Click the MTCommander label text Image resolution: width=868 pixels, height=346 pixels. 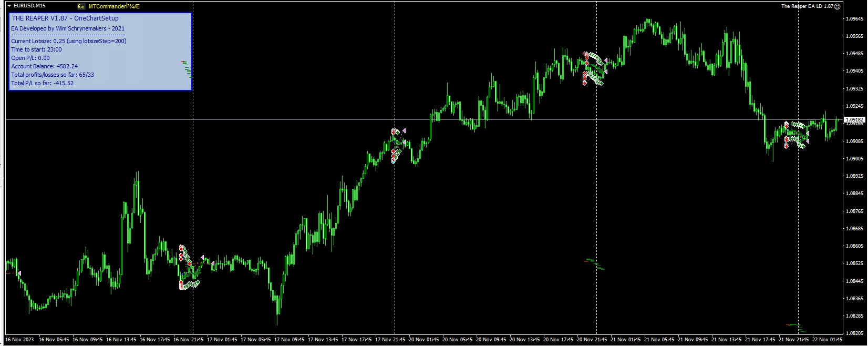click(x=115, y=6)
